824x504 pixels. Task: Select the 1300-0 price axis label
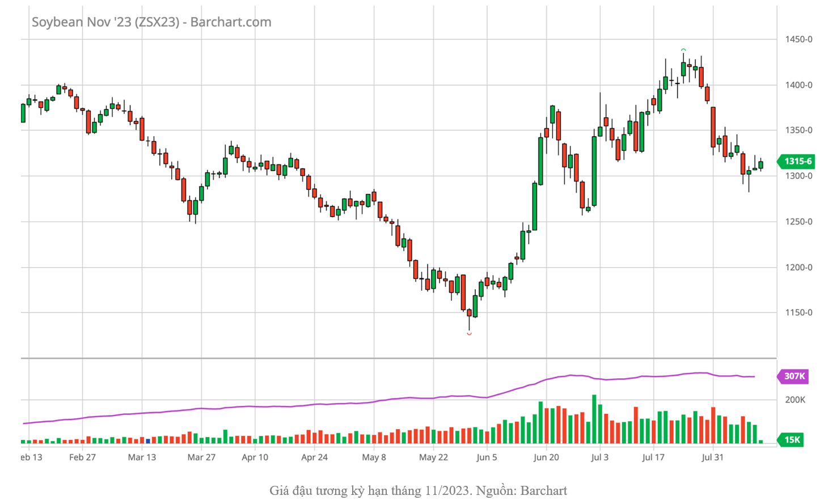(x=798, y=176)
